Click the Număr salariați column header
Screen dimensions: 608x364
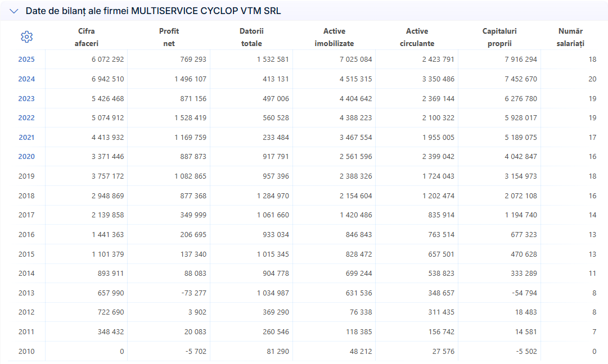[570, 37]
